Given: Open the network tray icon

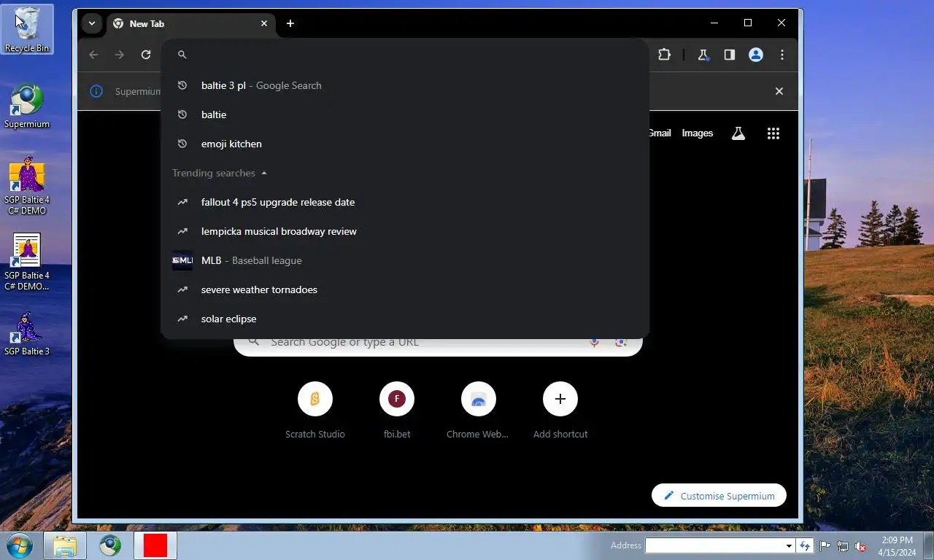Looking at the screenshot, I should [x=843, y=545].
